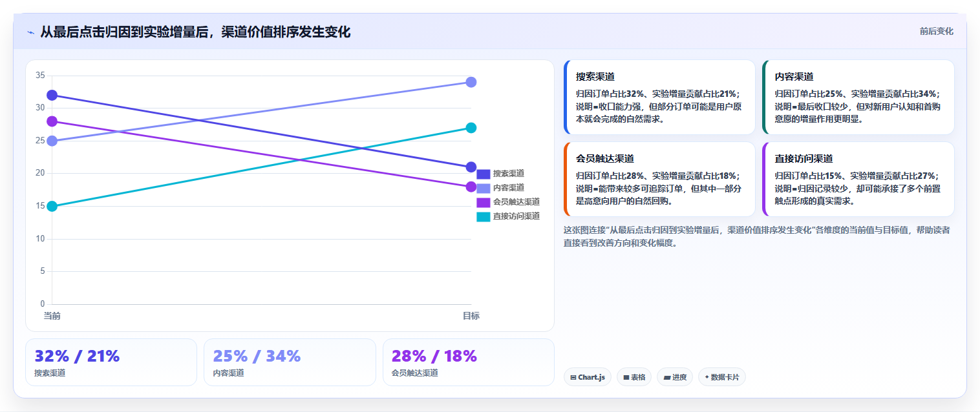This screenshot has width=980, height=412.
Task: Select the 28% / 18% stat card
Action: (469, 362)
